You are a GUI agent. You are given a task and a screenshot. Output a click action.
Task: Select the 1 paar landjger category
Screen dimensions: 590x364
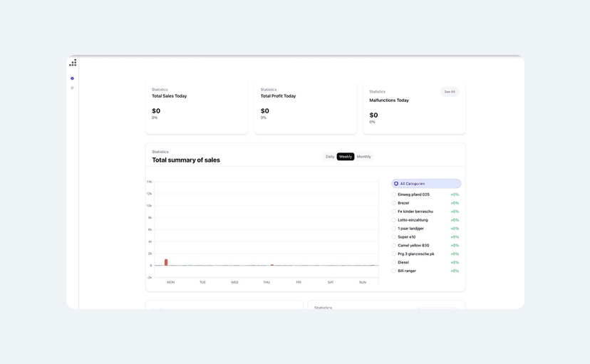pyautogui.click(x=394, y=229)
